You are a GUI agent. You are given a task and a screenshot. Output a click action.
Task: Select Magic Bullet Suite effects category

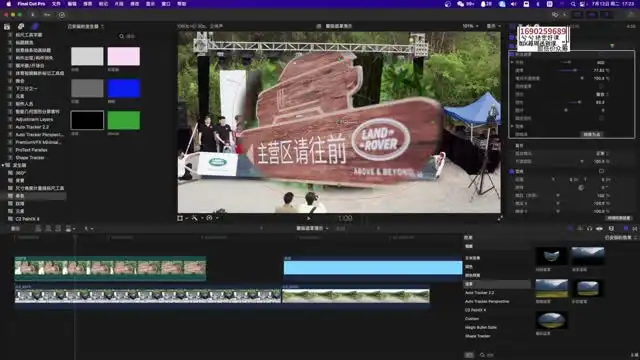point(481,327)
